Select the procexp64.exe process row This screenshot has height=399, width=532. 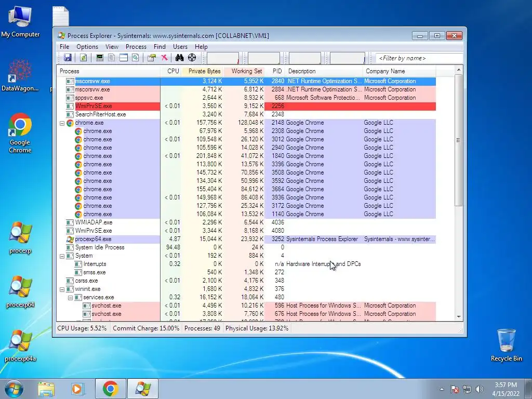247,239
